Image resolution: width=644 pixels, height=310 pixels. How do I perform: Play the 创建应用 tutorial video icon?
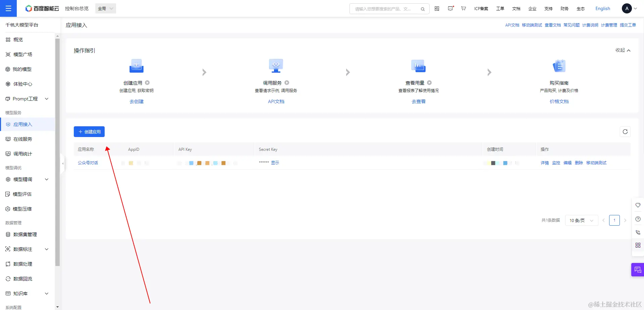click(147, 83)
